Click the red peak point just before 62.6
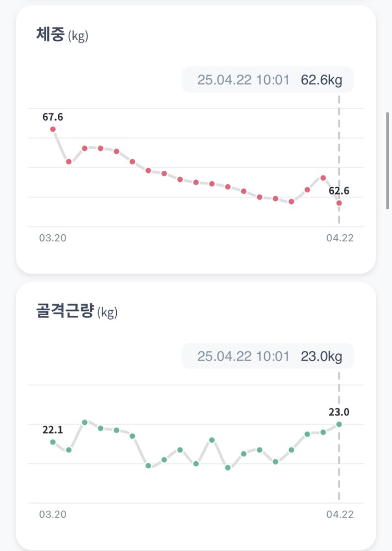The height and width of the screenshot is (551, 392). (323, 177)
